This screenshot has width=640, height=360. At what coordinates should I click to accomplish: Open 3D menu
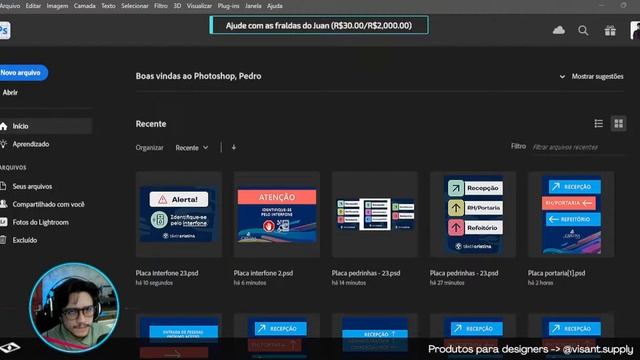point(177,6)
